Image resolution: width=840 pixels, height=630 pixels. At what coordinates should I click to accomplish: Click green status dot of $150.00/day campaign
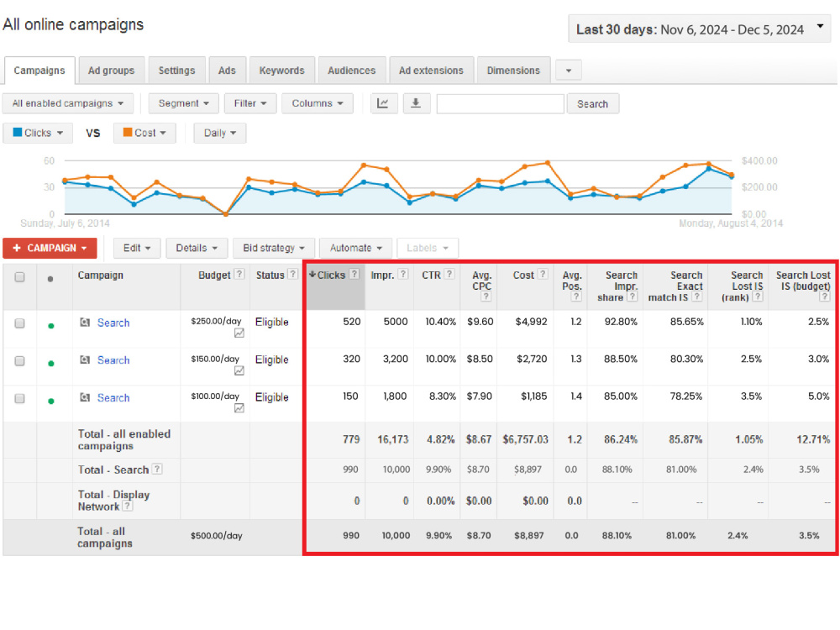[x=51, y=363]
